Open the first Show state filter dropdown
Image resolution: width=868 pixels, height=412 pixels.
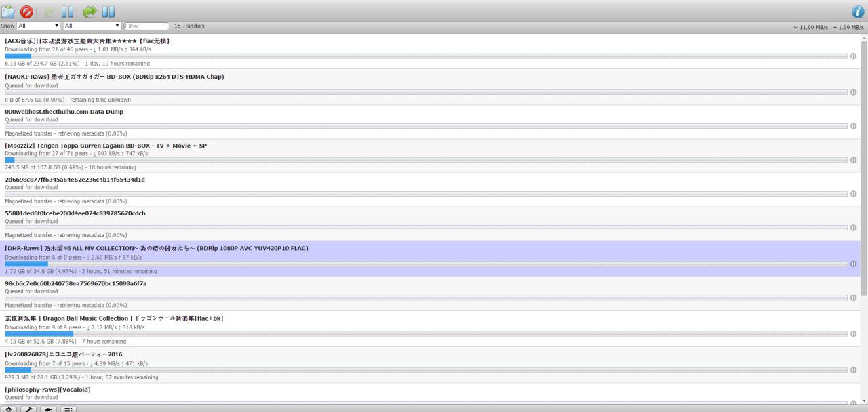coord(39,26)
